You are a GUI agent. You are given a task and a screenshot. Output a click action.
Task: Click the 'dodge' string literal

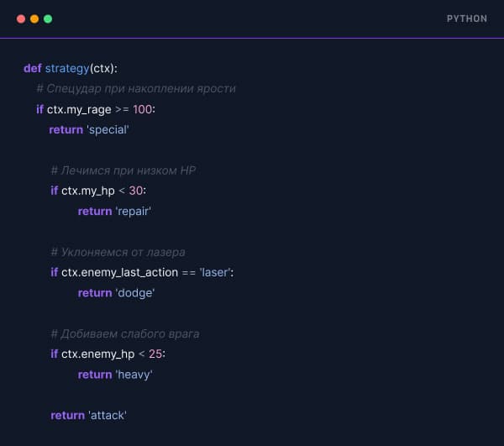click(135, 293)
